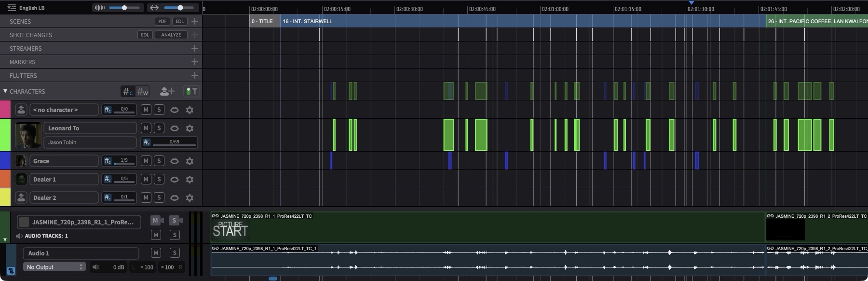Add a new streamer with plus icon
Image resolution: width=868 pixels, height=281 pixels.
(194, 48)
